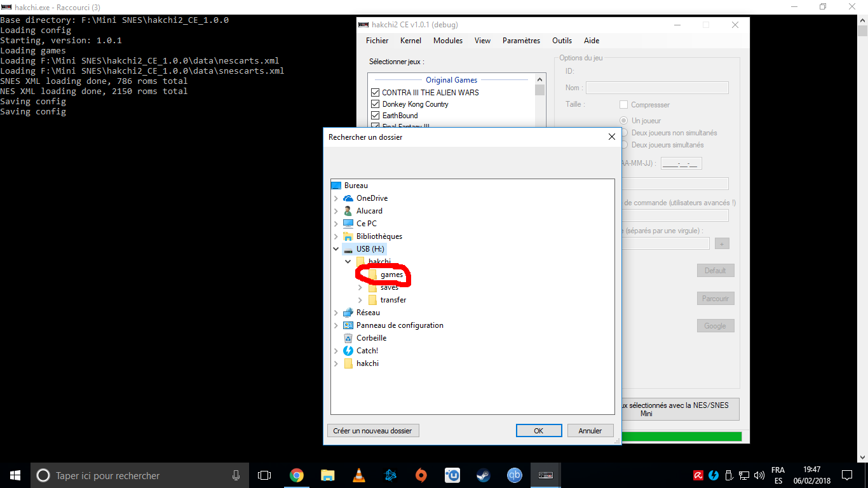Uncheck the CONTRA III THE ALIEN WARS checkbox

pyautogui.click(x=375, y=93)
